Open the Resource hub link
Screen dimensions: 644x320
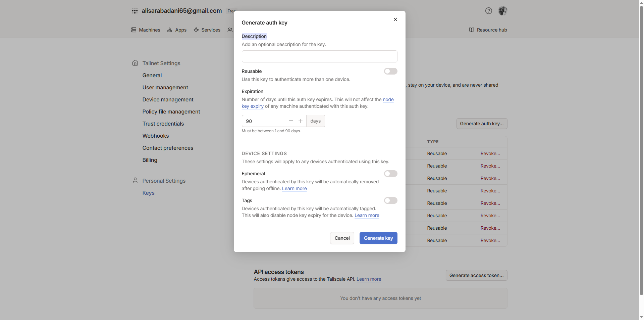tap(488, 30)
